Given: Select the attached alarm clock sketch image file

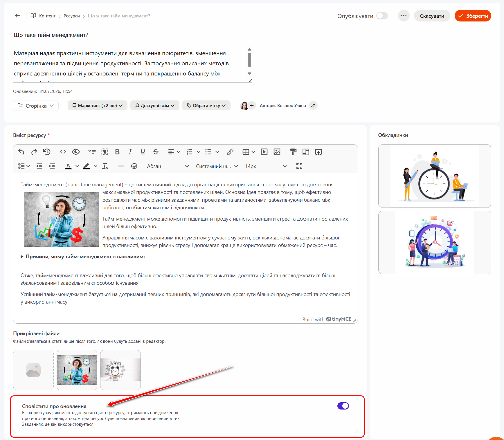Looking at the screenshot, I should pyautogui.click(x=120, y=370).
